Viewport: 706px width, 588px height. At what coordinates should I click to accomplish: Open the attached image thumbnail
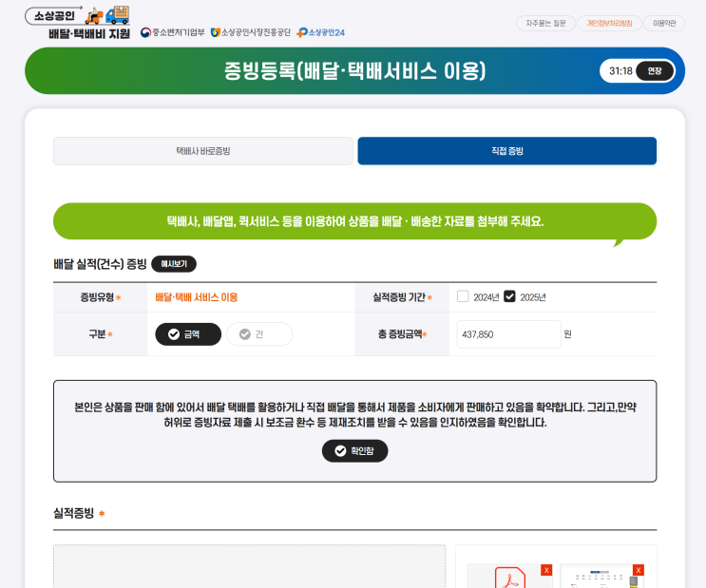click(601, 578)
